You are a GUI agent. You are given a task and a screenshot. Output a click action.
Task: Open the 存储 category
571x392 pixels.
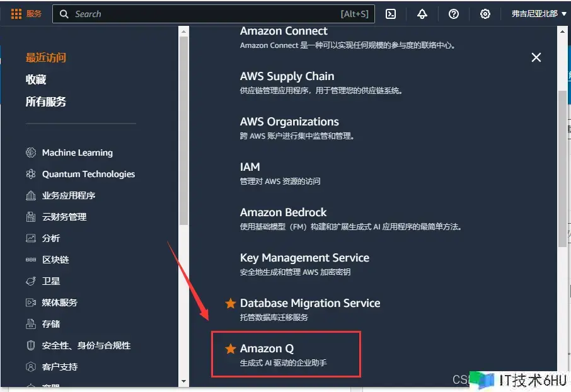tap(51, 324)
